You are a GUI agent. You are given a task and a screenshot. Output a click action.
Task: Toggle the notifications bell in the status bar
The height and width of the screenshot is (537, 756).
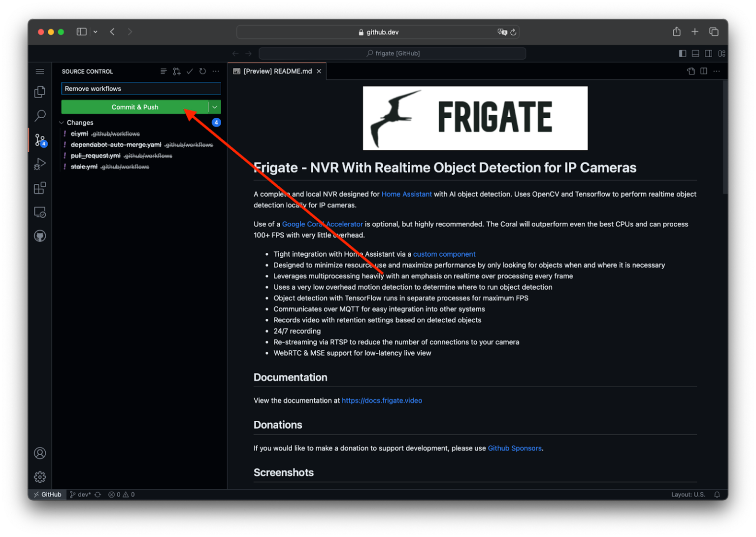[x=717, y=494]
